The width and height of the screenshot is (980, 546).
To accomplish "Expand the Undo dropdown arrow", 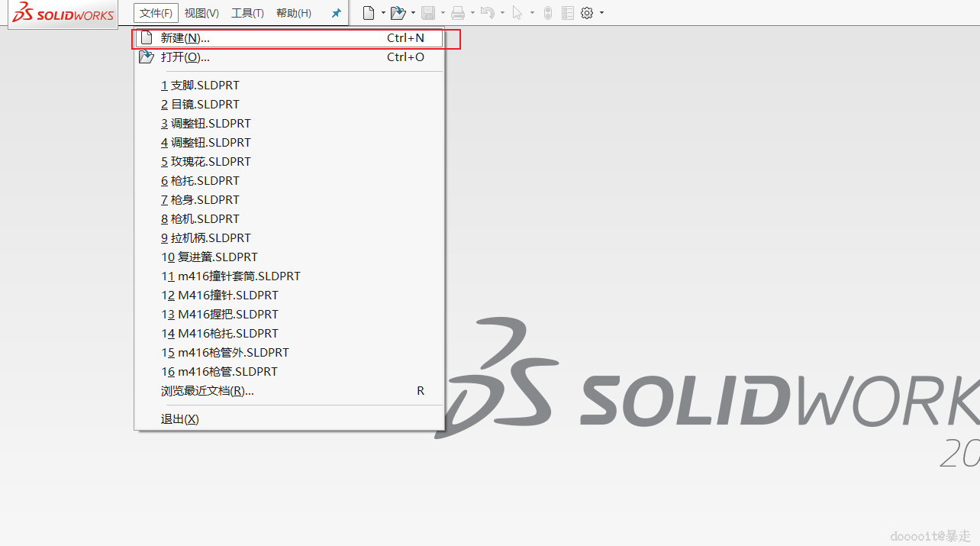I will (502, 13).
